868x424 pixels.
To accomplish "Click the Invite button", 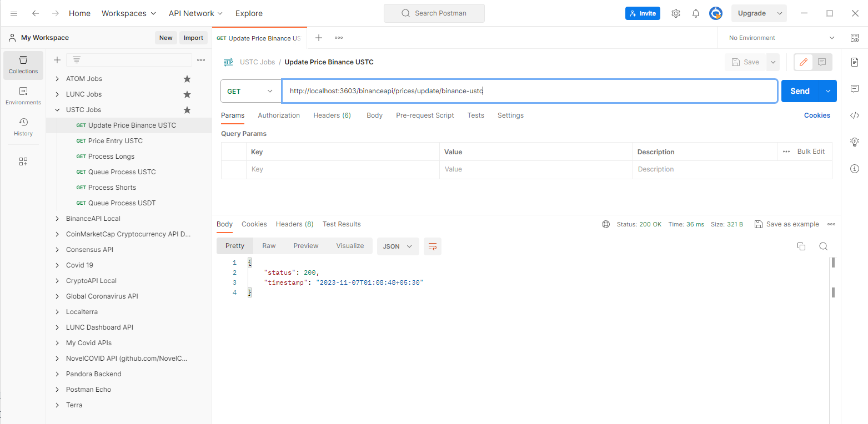I will (x=643, y=13).
